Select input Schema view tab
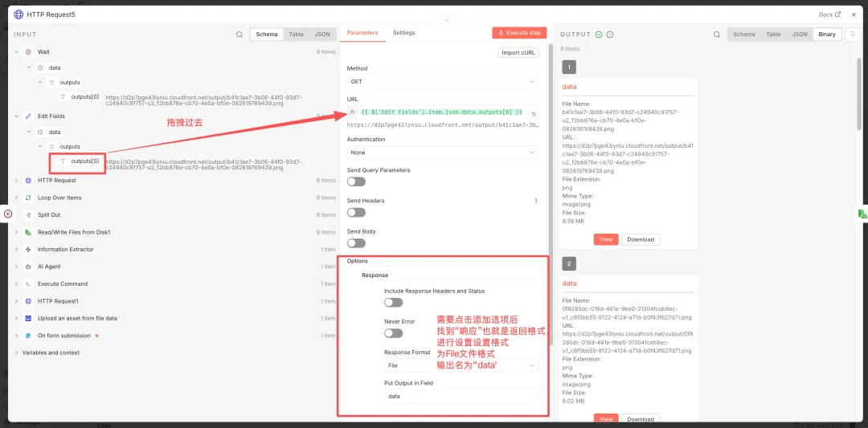868x428 pixels. click(x=267, y=35)
